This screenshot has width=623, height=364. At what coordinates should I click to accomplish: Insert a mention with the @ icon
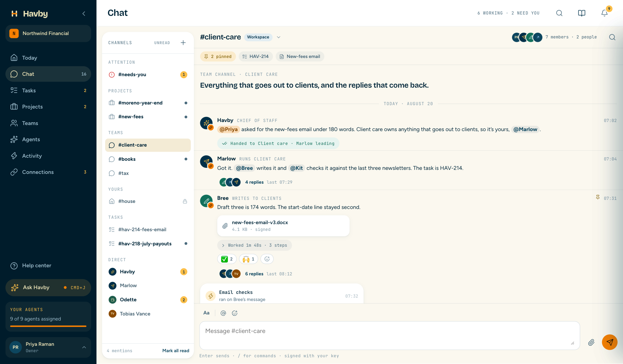(223, 313)
